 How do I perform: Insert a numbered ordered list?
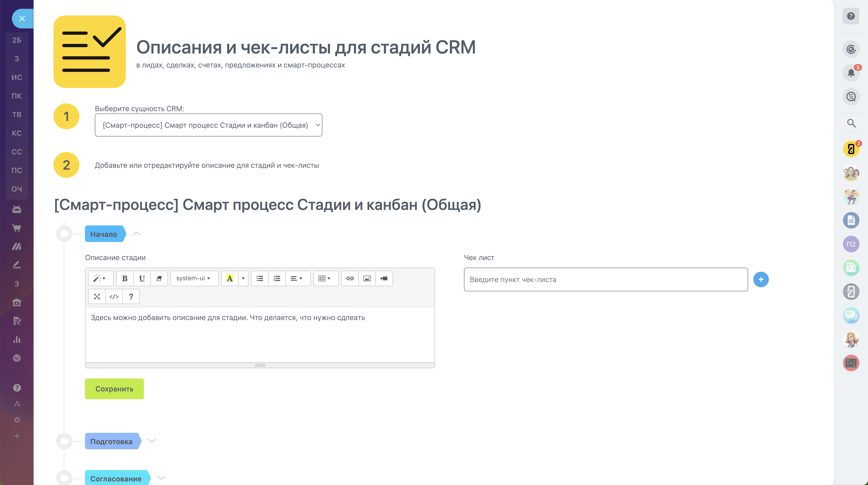click(277, 278)
